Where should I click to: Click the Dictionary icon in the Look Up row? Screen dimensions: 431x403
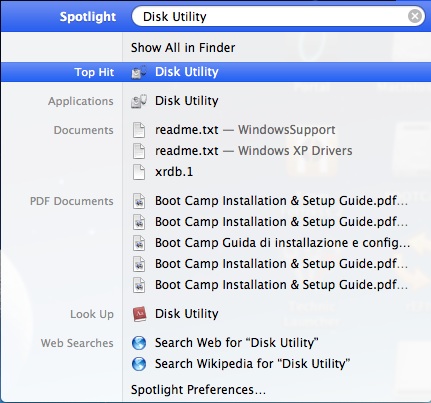(139, 314)
